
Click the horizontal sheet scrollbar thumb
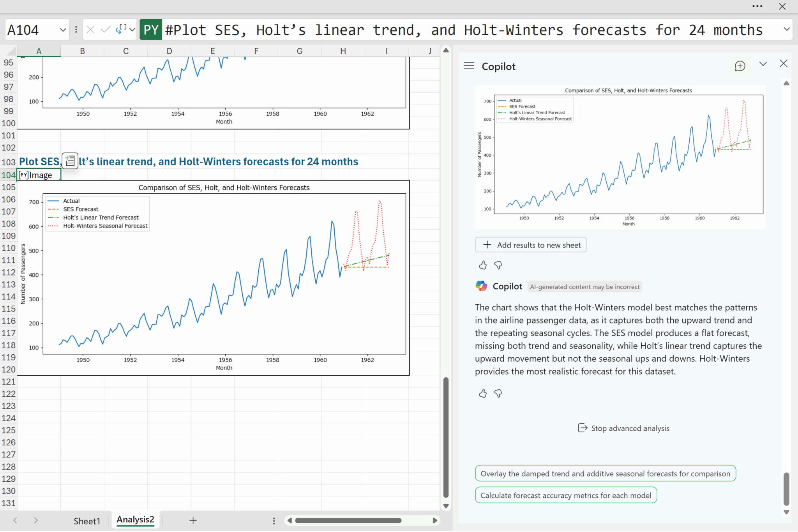point(348,520)
